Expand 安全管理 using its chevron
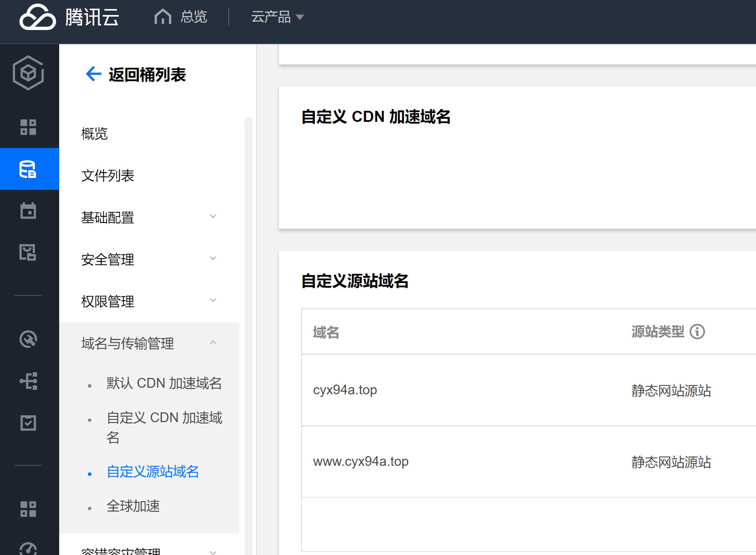756x555 pixels. pyautogui.click(x=213, y=258)
